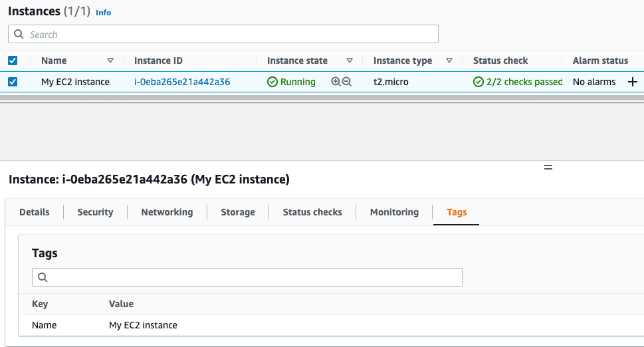Open the Networking tab

point(167,212)
